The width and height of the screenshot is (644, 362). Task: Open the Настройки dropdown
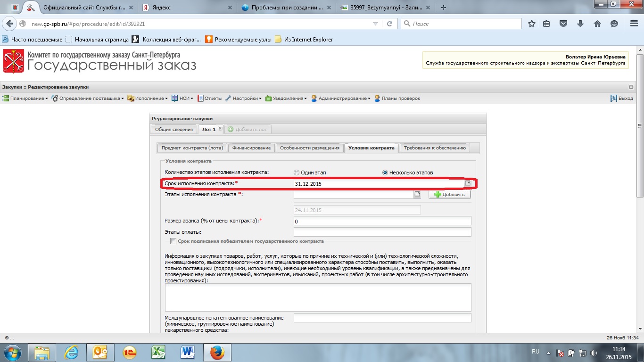pos(243,99)
